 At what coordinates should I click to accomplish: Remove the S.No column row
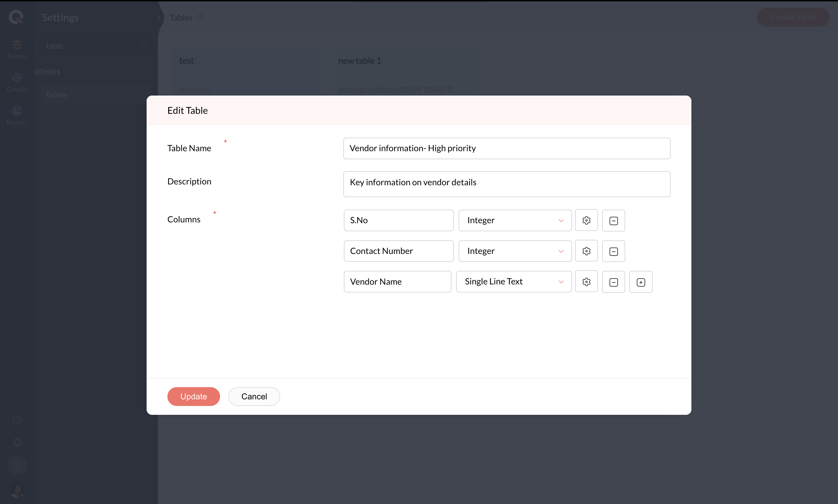[613, 221]
